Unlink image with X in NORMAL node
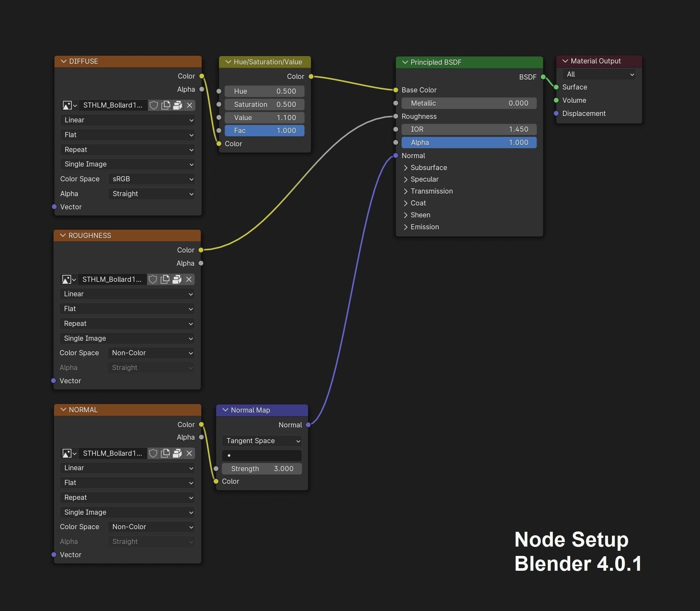Viewport: 700px width, 611px height. click(x=189, y=453)
